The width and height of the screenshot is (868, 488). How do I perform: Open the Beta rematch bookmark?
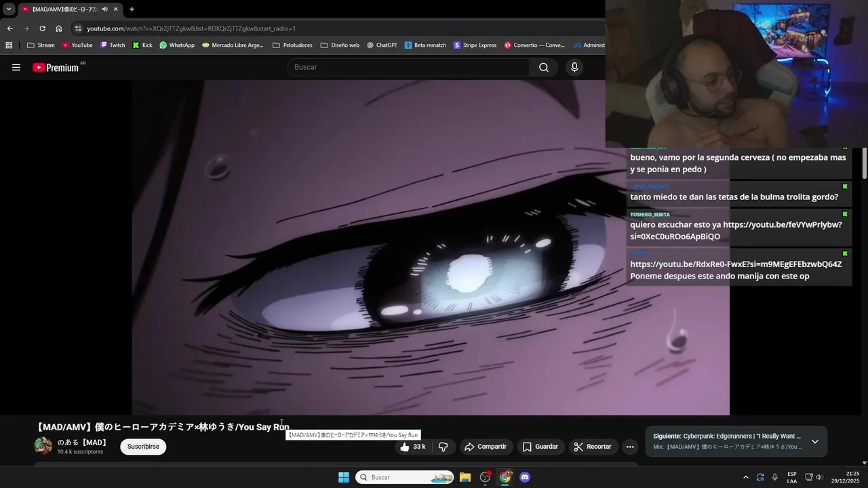pyautogui.click(x=425, y=45)
